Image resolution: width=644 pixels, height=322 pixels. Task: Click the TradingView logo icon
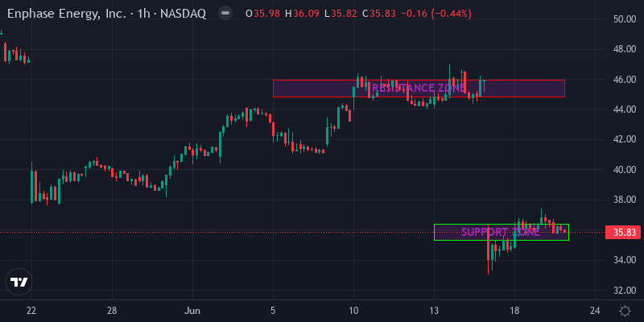coord(19,283)
